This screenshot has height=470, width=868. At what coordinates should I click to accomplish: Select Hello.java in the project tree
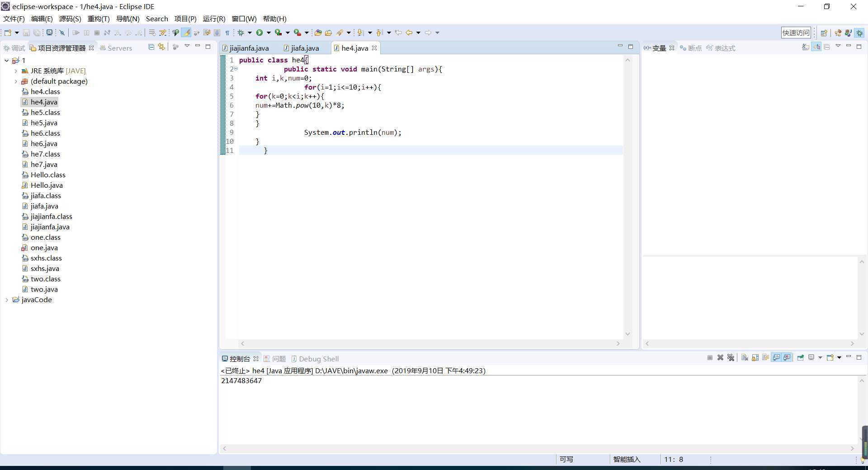tap(47, 185)
